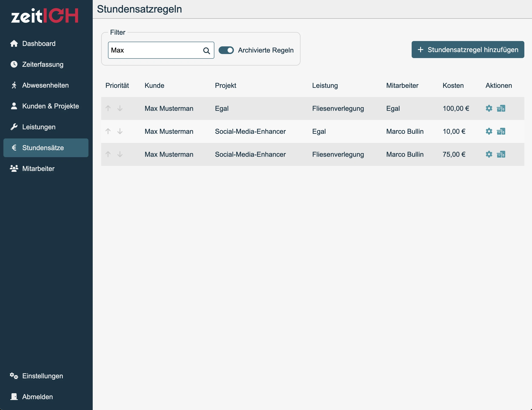
Task: Click the Kunde column header
Action: tap(154, 85)
